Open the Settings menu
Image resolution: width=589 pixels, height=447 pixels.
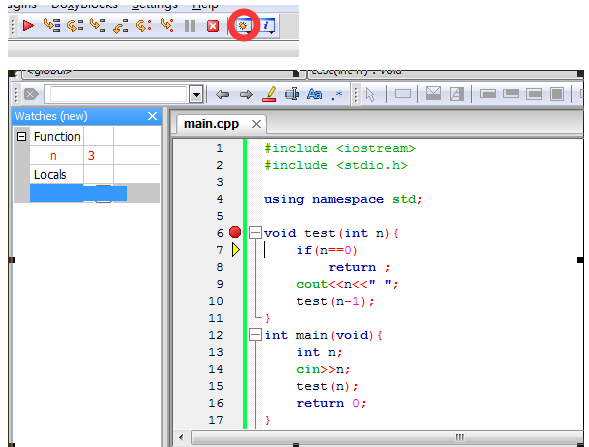point(155,5)
